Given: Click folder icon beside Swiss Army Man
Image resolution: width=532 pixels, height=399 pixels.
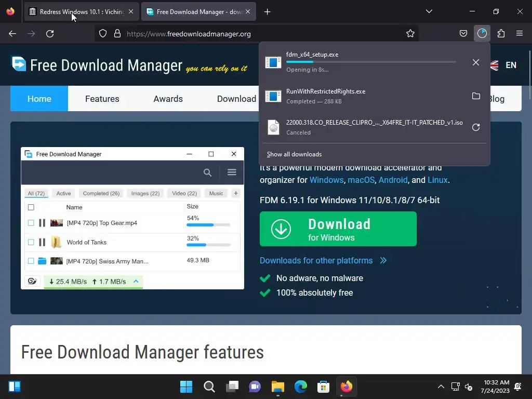Looking at the screenshot, I should point(42,261).
